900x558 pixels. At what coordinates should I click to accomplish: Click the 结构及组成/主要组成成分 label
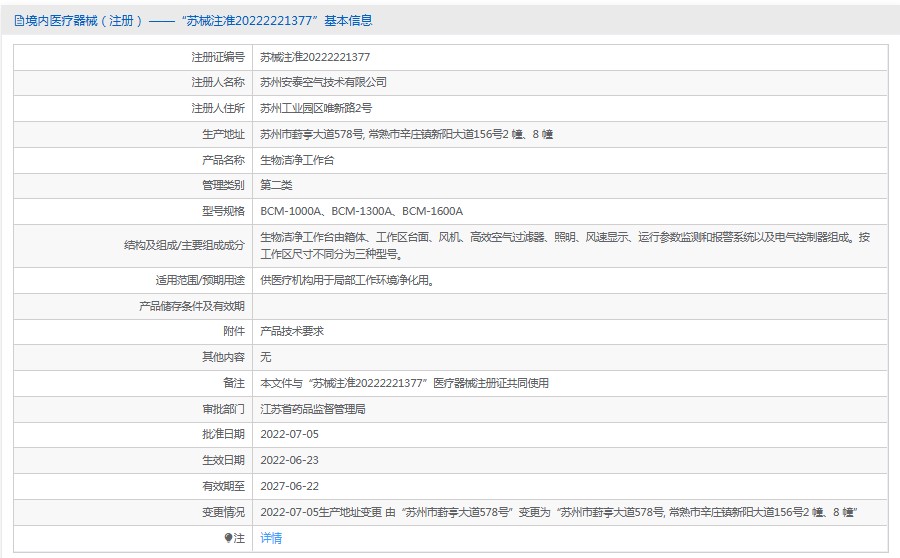(x=184, y=245)
